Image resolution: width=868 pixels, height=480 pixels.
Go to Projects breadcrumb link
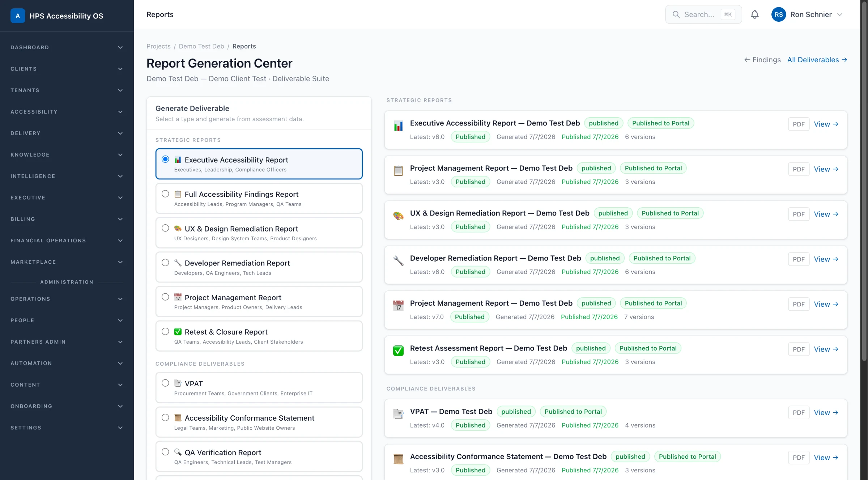pyautogui.click(x=158, y=46)
